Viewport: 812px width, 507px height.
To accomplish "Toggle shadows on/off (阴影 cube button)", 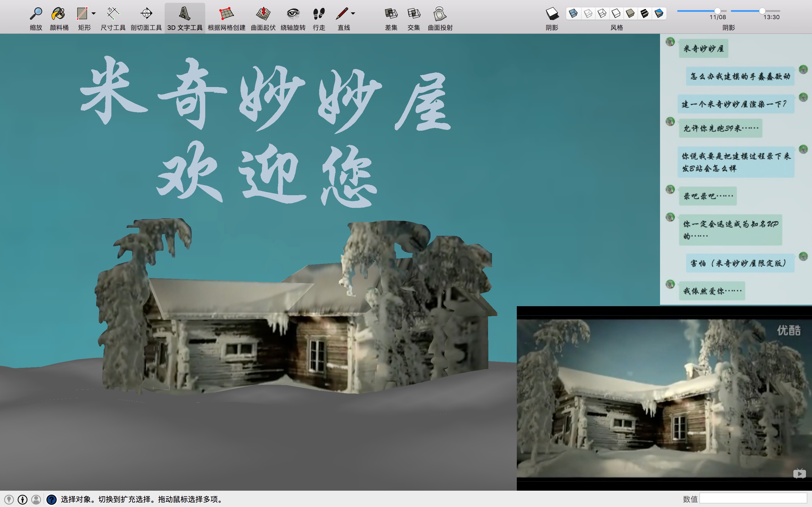I will point(551,14).
